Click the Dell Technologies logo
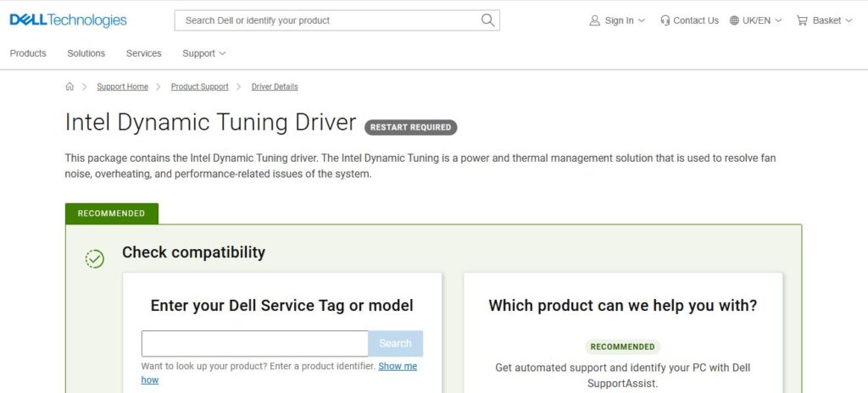 [68, 20]
